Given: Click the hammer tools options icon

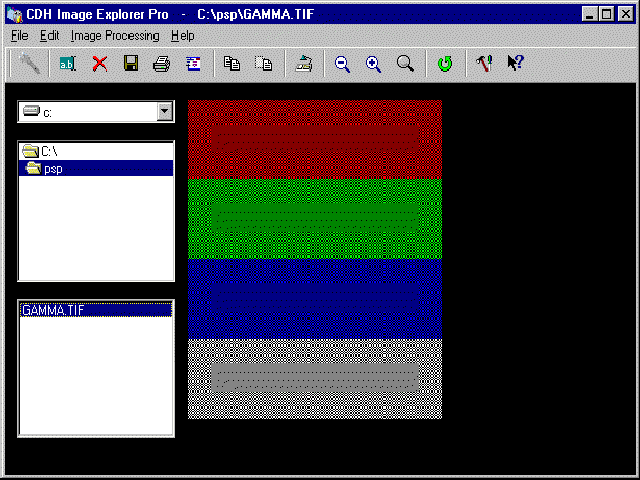Looking at the screenshot, I should coord(484,64).
